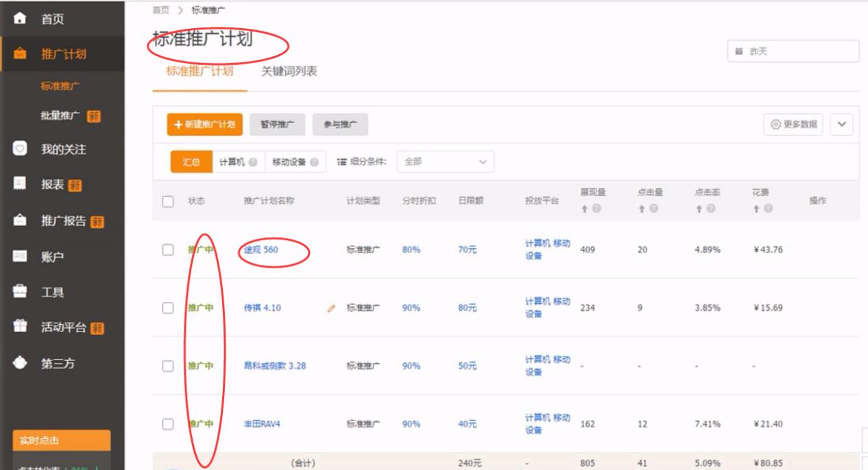Open 账户 using its account icon
This screenshot has width=868, height=470.
tap(17, 256)
